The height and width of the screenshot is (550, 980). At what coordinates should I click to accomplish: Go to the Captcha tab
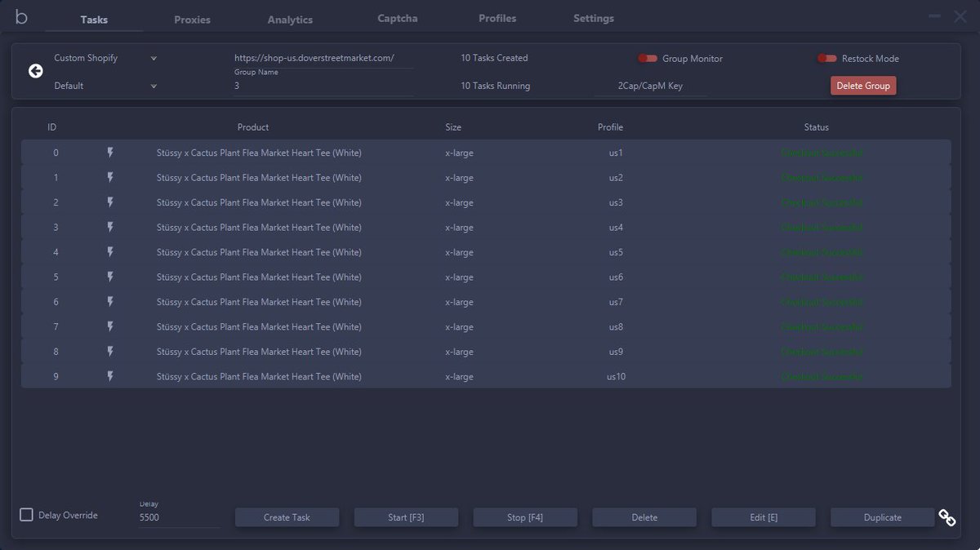(x=398, y=18)
